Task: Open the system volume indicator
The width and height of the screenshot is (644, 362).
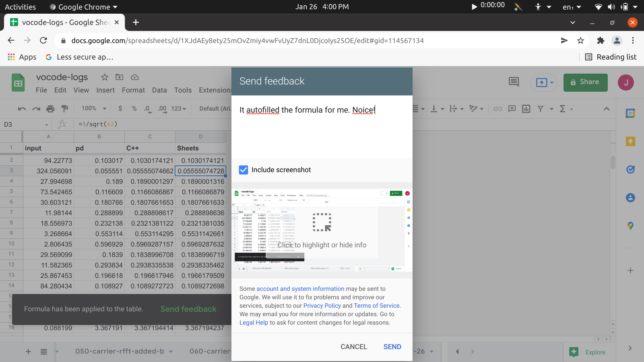Action: pos(611,7)
